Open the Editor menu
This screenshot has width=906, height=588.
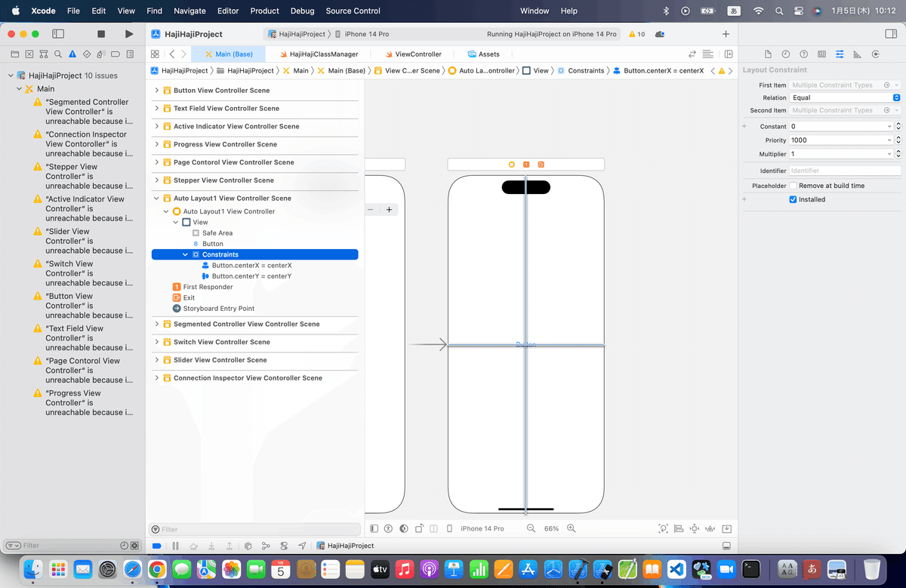tap(228, 11)
